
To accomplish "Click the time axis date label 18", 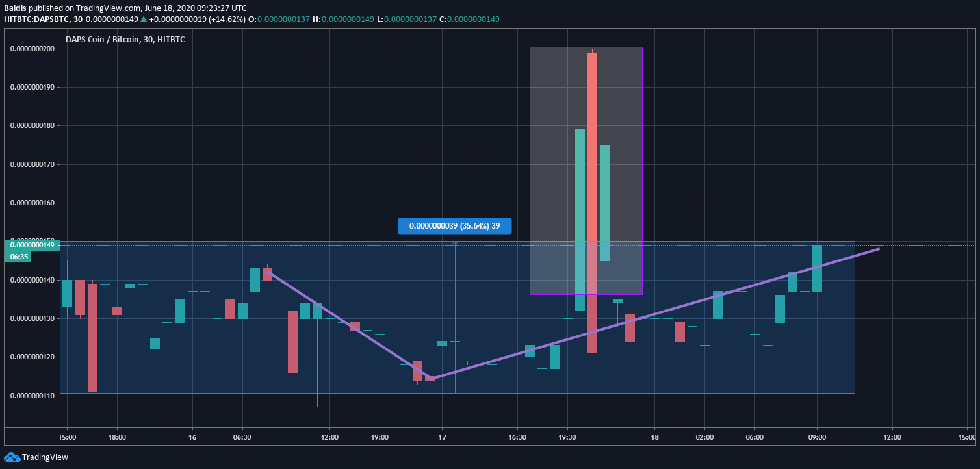I will pyautogui.click(x=654, y=437).
